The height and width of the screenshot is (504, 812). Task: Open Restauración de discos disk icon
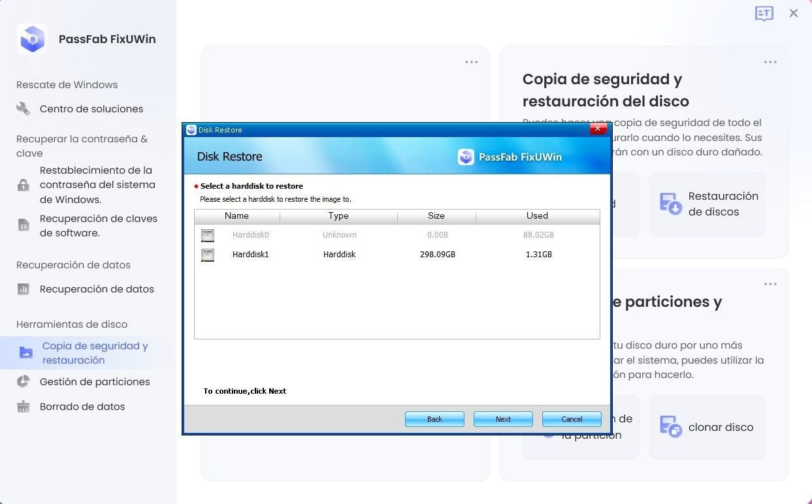(x=670, y=202)
